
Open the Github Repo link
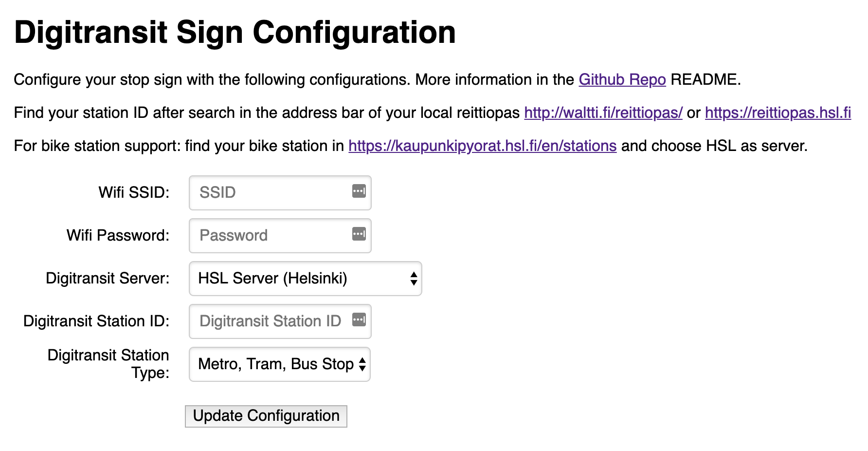[622, 79]
